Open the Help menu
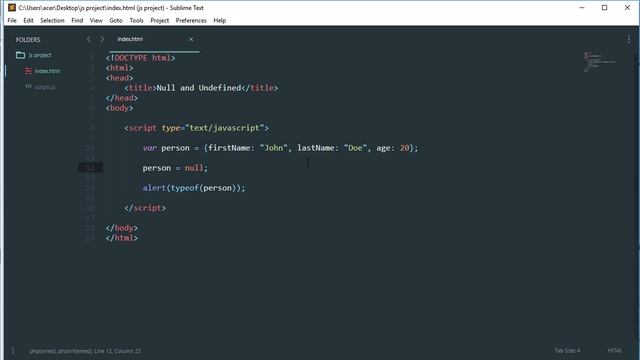Screen dimensions: 640x360 click(220, 20)
